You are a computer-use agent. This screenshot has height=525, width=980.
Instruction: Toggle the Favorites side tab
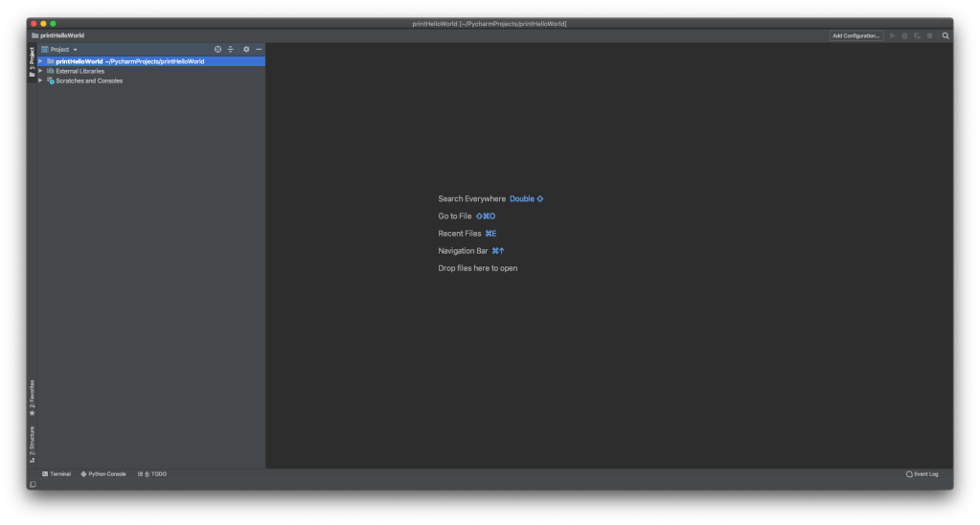click(32, 398)
